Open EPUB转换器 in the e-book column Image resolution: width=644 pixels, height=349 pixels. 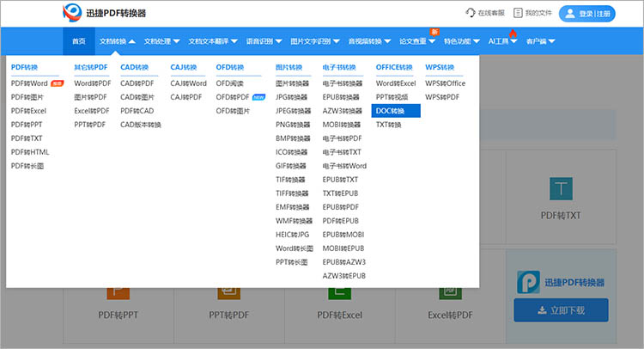click(341, 97)
